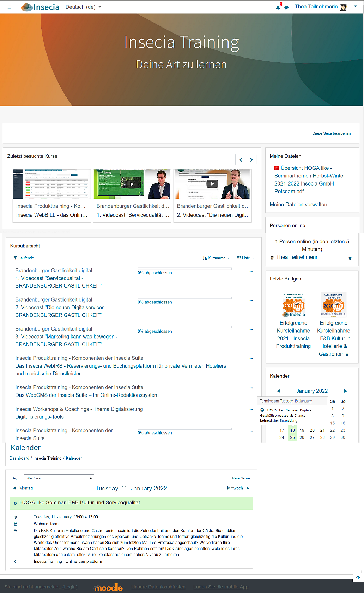Click Diese Seite bearbeiten link
Screen dimensions: 364x593
(x=332, y=133)
